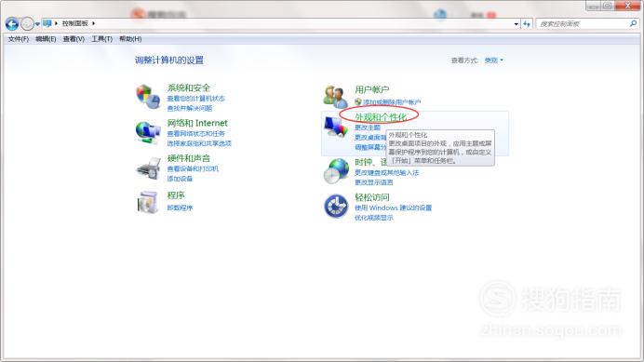
Task: Click the shield icon beside 添加或删除用户帐户
Action: tap(358, 102)
